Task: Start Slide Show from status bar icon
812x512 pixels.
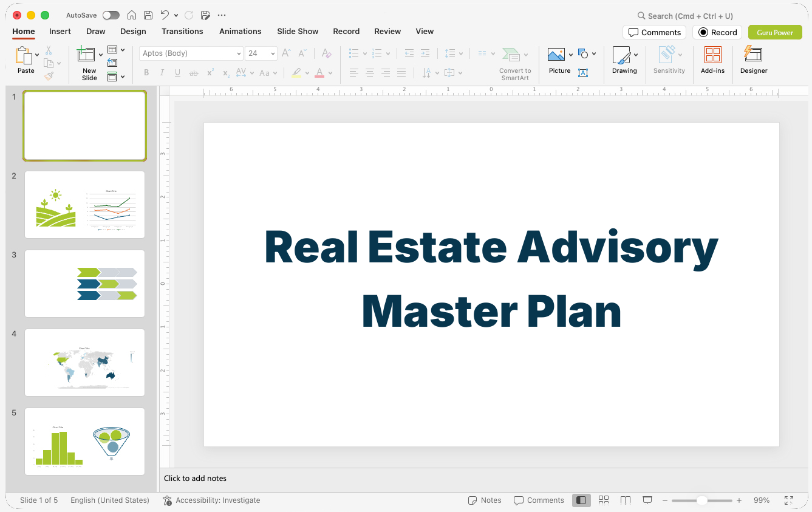Action: pyautogui.click(x=647, y=500)
